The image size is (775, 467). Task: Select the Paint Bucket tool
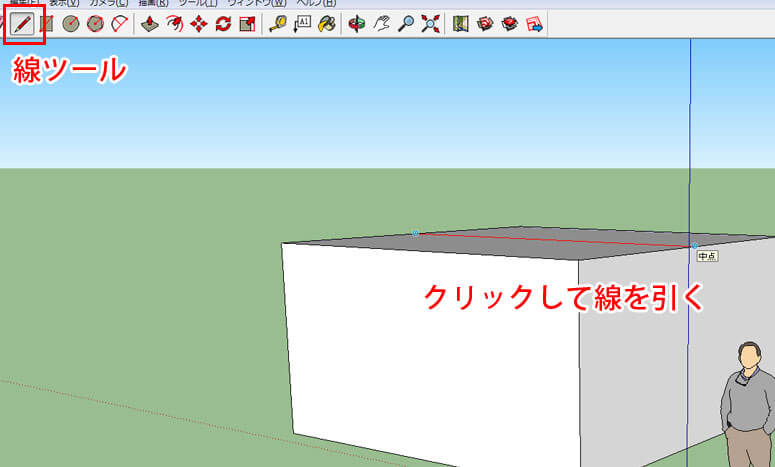[327, 24]
